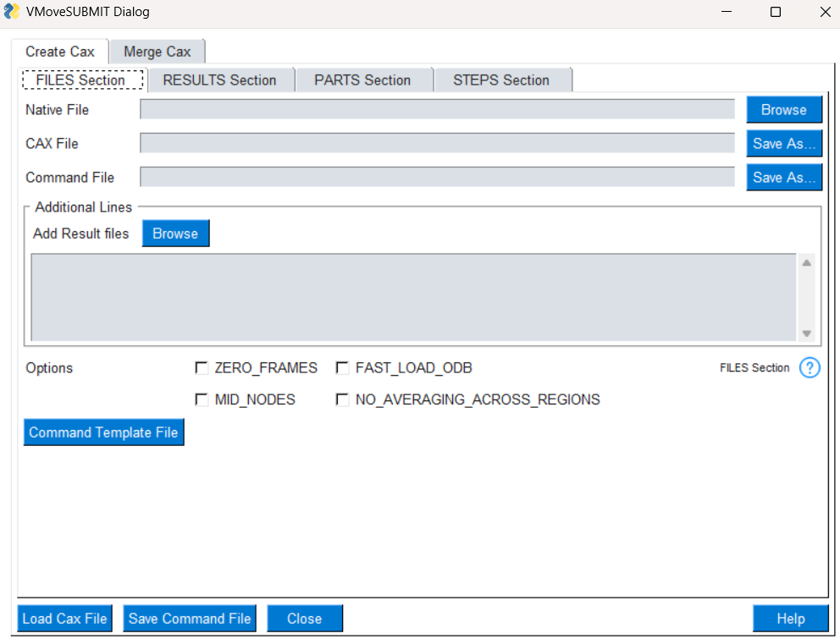Switch to the Merge Cax tab
840x639 pixels.
[157, 51]
